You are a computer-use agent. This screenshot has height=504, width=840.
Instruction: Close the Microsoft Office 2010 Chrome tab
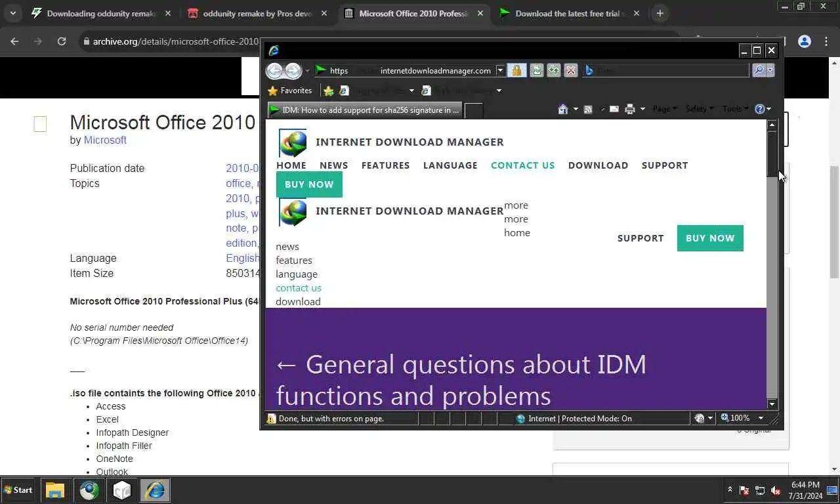pyautogui.click(x=480, y=13)
